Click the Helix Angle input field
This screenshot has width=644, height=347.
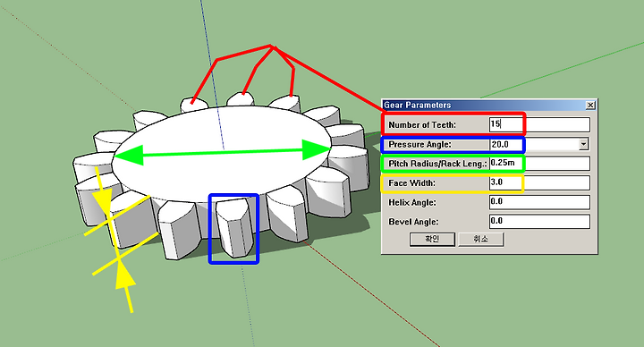pos(539,202)
